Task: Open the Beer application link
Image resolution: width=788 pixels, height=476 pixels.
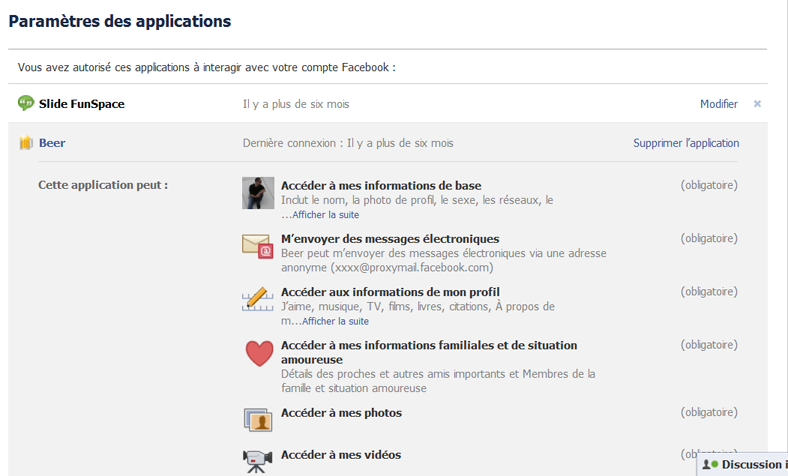Action: [52, 143]
